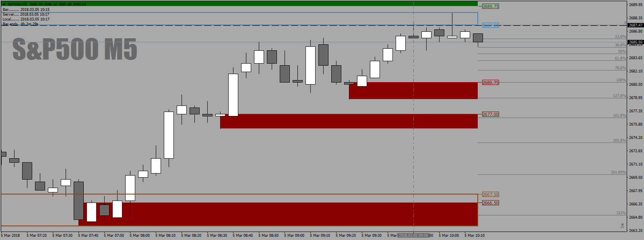
Task: Select the orange 2667.50 price label
Action: [490, 194]
